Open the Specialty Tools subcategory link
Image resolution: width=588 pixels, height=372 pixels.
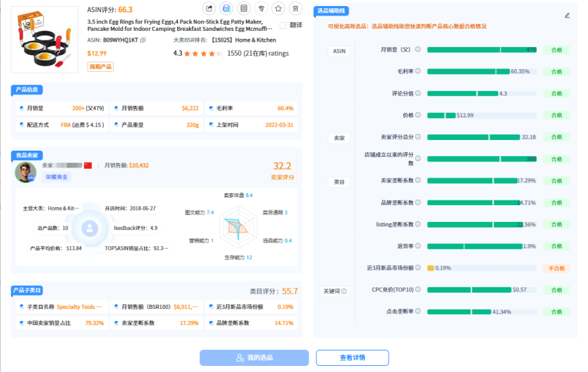pyautogui.click(x=79, y=307)
